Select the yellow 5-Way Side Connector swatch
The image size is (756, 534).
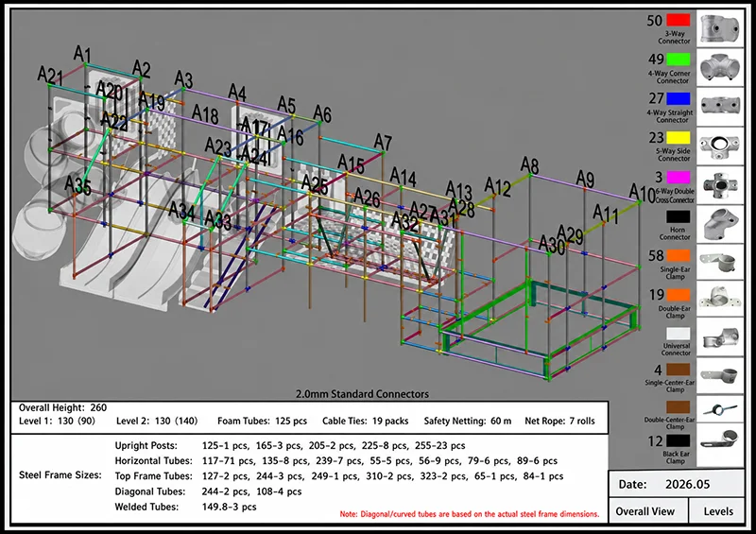pyautogui.click(x=678, y=137)
